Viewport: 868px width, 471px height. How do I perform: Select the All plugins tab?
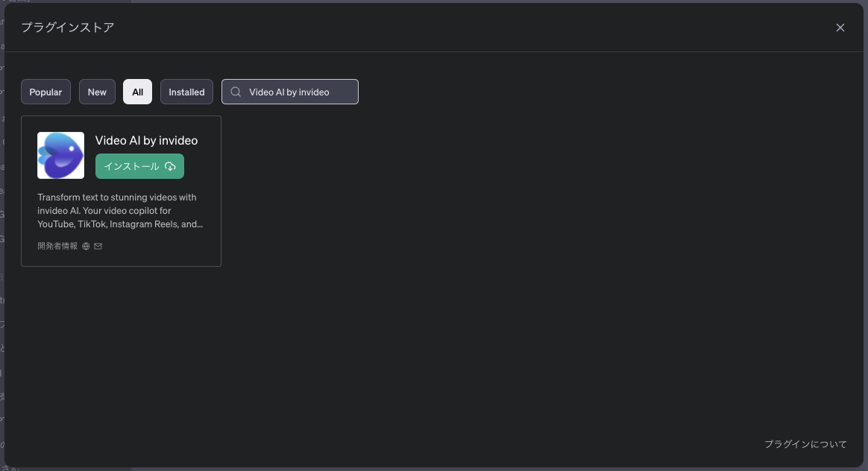pos(137,92)
